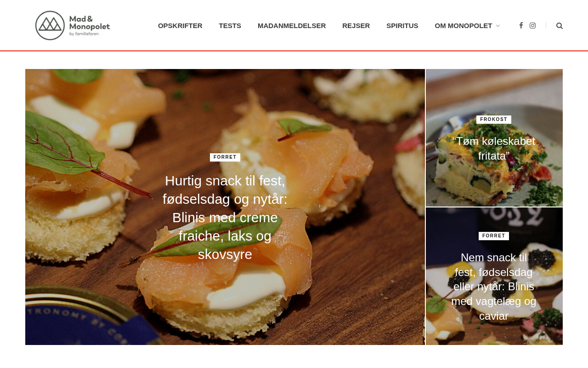Click the Frokost category tag
Screen dimensions: 588x368
pyautogui.click(x=494, y=120)
